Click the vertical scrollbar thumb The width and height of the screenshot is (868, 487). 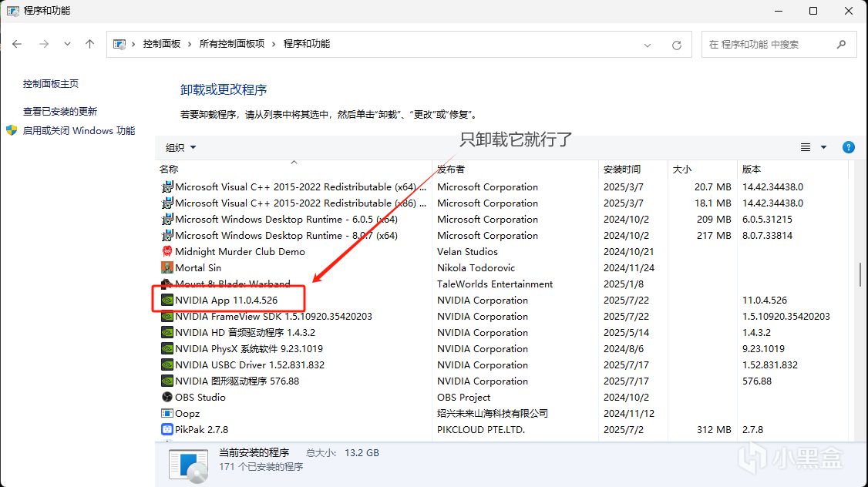point(860,275)
